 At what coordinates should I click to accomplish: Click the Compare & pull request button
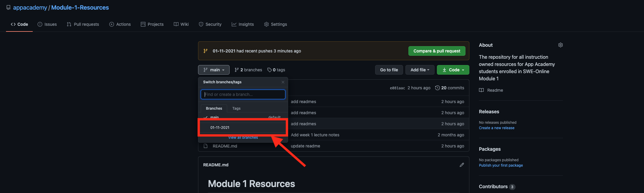[437, 51]
